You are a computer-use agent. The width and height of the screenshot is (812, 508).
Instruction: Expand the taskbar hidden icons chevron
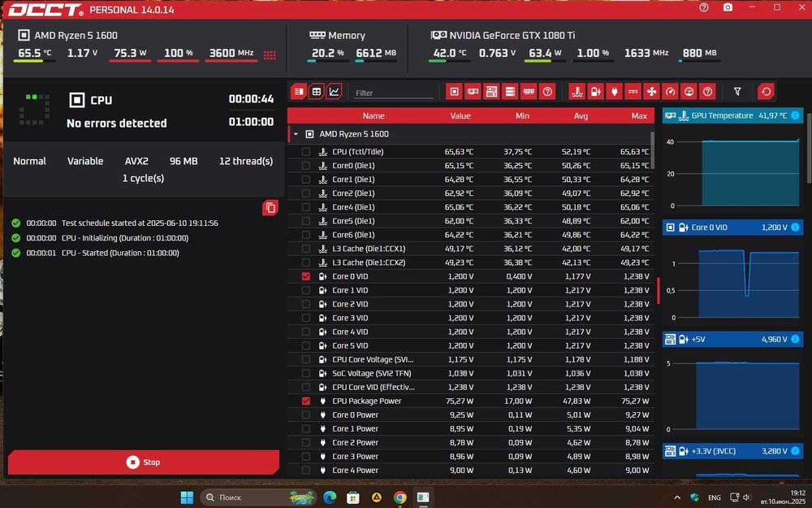677,497
